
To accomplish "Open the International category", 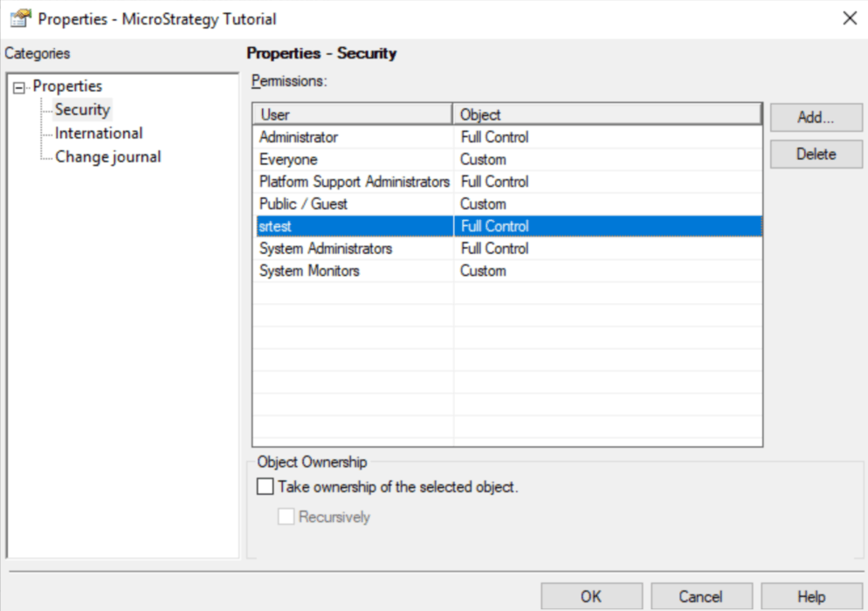I will [99, 134].
